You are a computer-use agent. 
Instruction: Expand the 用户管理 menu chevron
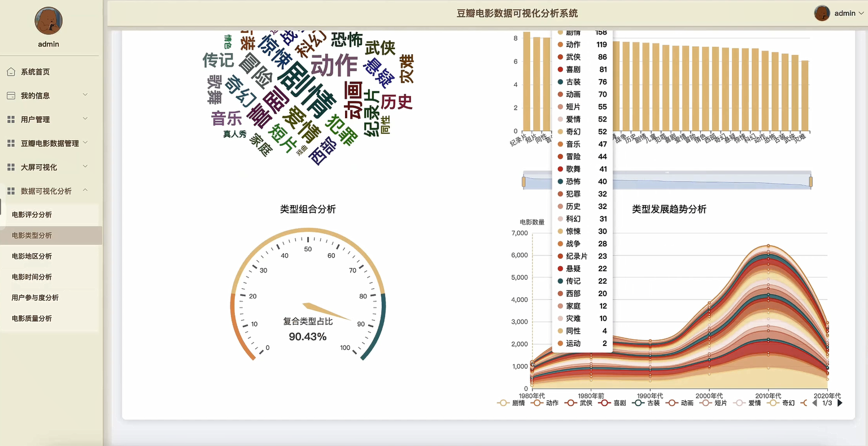85,119
